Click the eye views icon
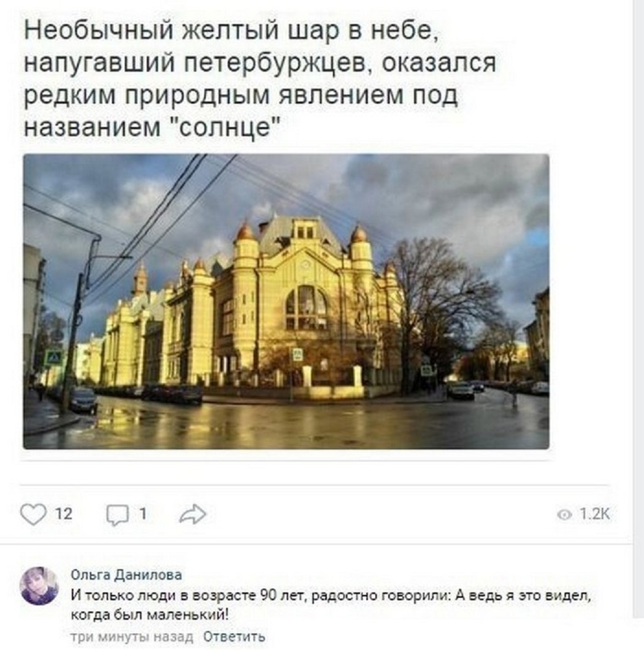The image size is (644, 650). click(564, 515)
